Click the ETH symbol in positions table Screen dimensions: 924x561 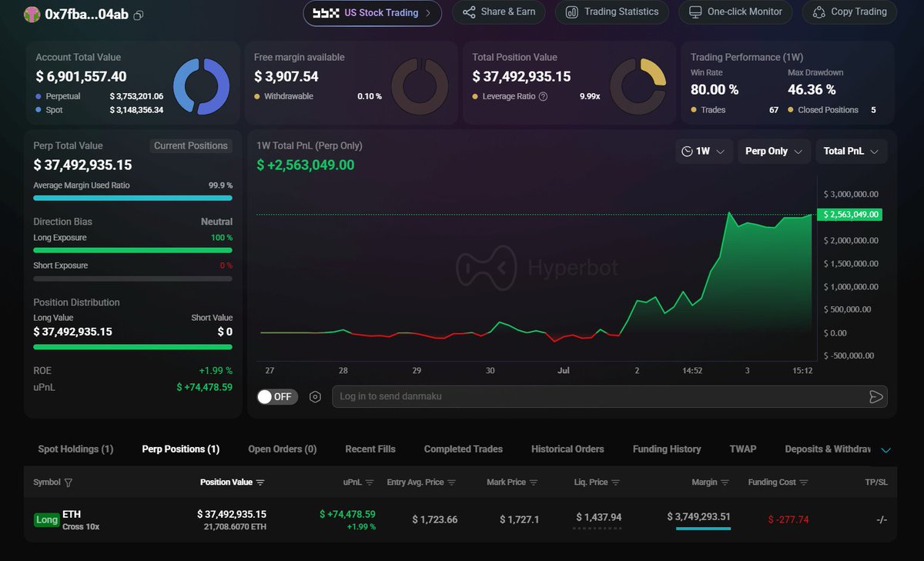click(72, 514)
